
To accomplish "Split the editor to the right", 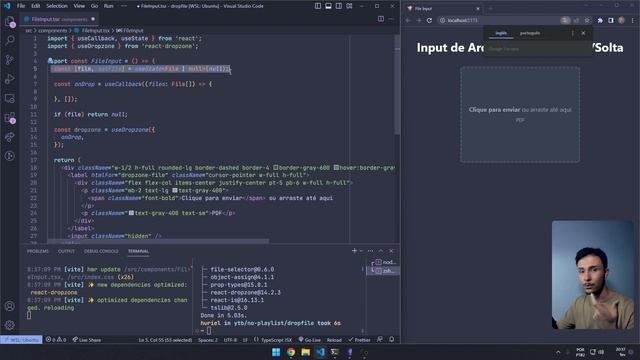I will click(381, 19).
